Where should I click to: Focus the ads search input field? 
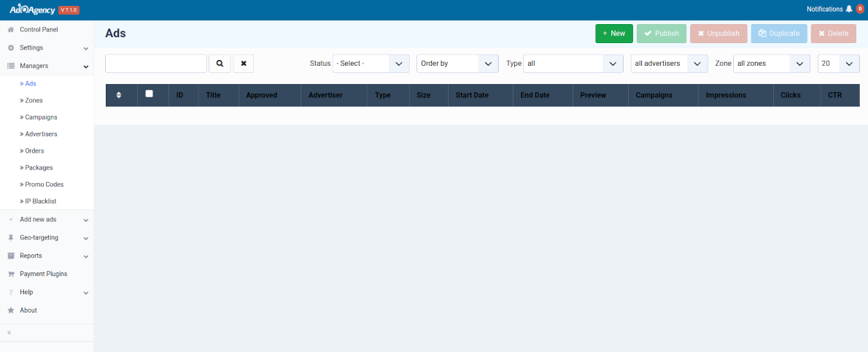click(156, 64)
